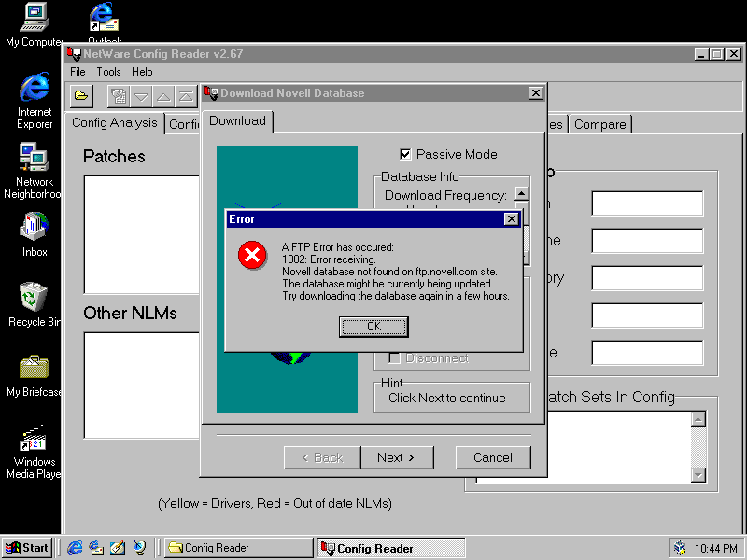Switch to the Compare tab
747x560 pixels.
click(x=600, y=125)
